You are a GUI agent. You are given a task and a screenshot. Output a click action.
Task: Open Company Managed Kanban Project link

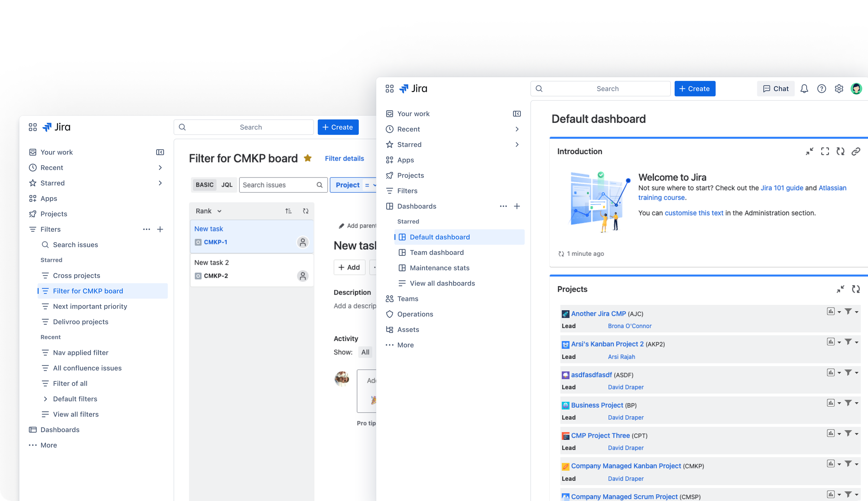coord(626,466)
